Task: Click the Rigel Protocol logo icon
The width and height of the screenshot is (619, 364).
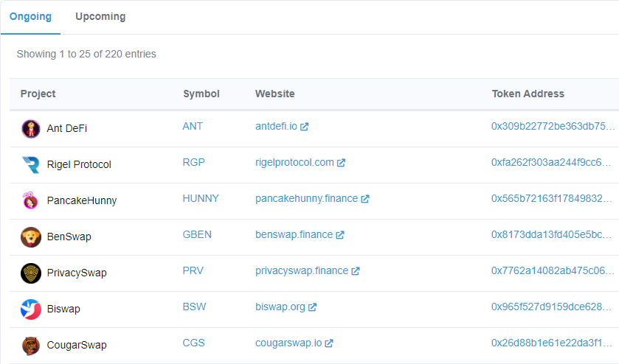Action: [x=31, y=165]
